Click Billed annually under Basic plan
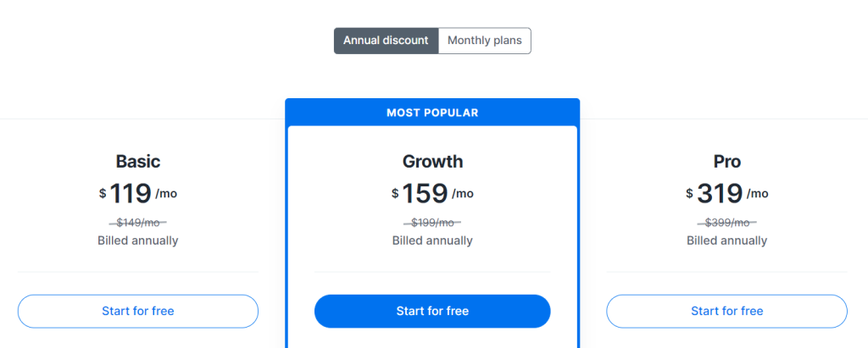 pyautogui.click(x=138, y=240)
